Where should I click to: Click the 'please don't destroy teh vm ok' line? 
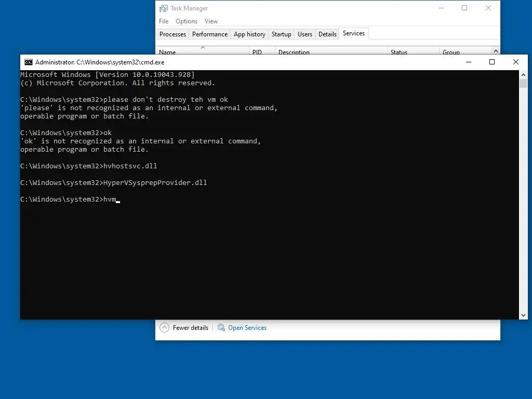coord(124,99)
